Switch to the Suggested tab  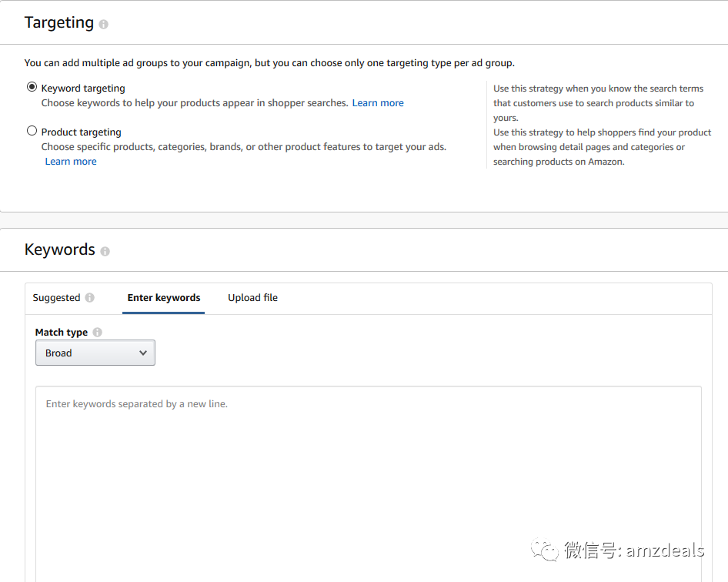click(x=56, y=298)
